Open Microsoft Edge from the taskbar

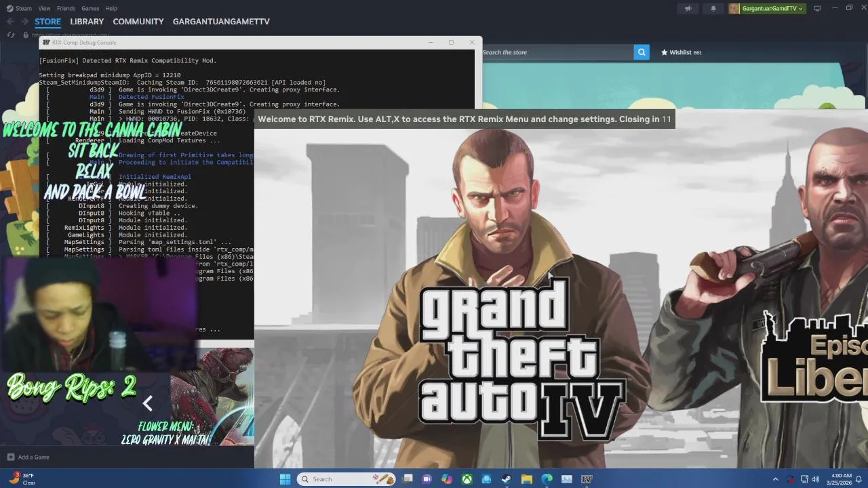[547, 479]
